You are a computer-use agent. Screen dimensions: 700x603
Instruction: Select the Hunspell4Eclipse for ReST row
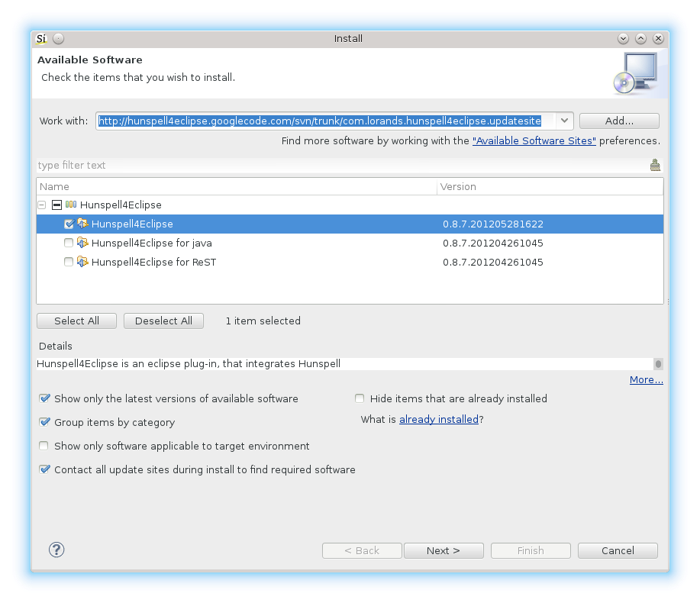click(350, 262)
